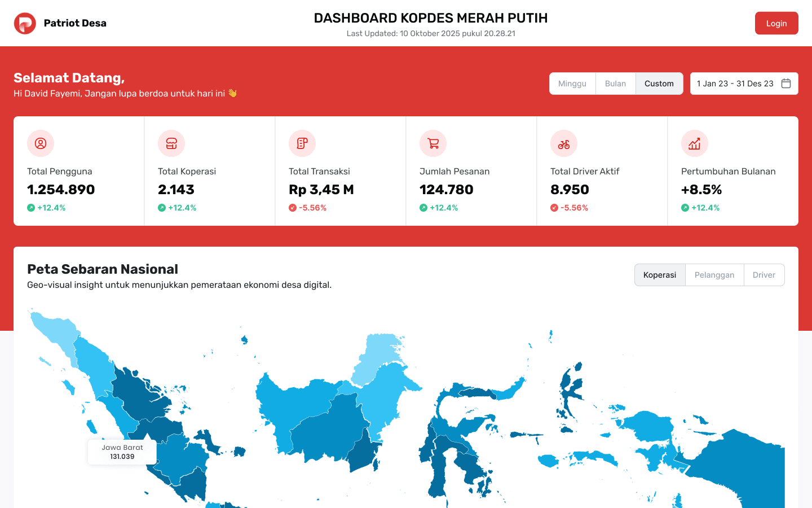Click the Total Transaksi receipt icon
812x508 pixels.
point(302,143)
